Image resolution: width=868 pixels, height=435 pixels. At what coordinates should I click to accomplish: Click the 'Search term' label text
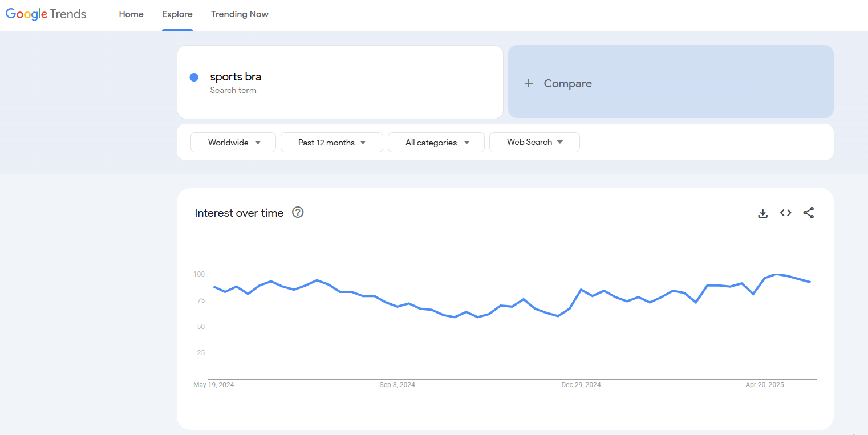233,90
